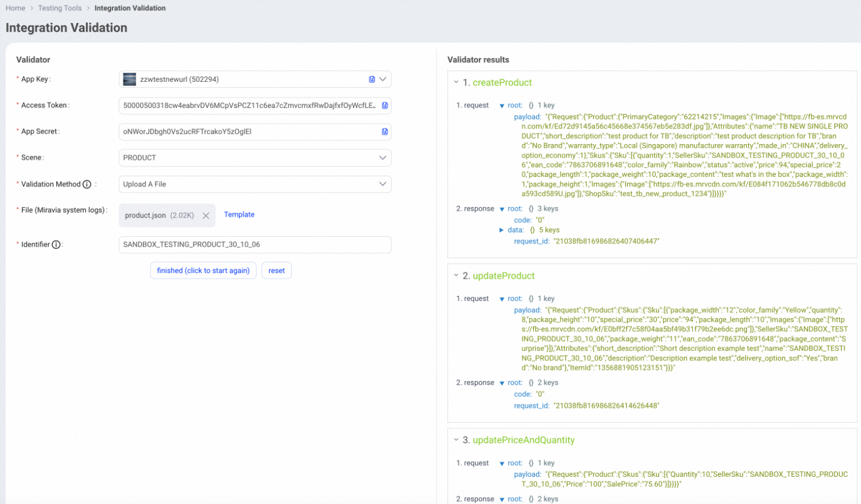Collapse createProduct response root node
The image size is (861, 504).
502,209
